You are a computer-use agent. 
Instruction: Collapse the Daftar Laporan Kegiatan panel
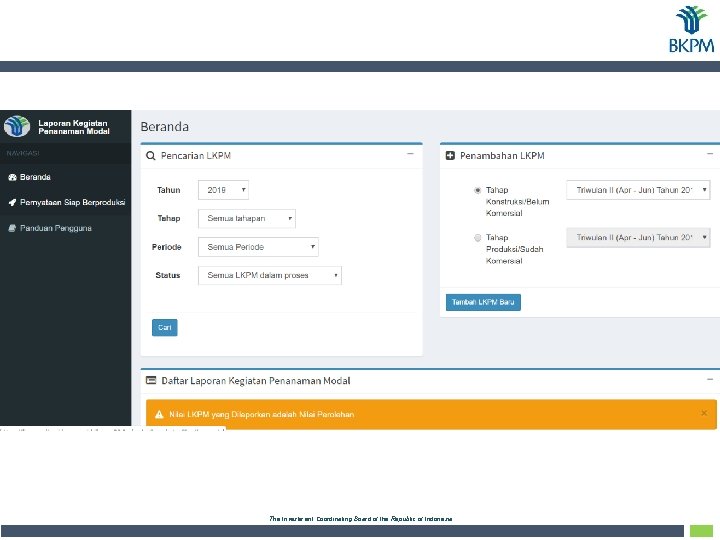(x=710, y=379)
